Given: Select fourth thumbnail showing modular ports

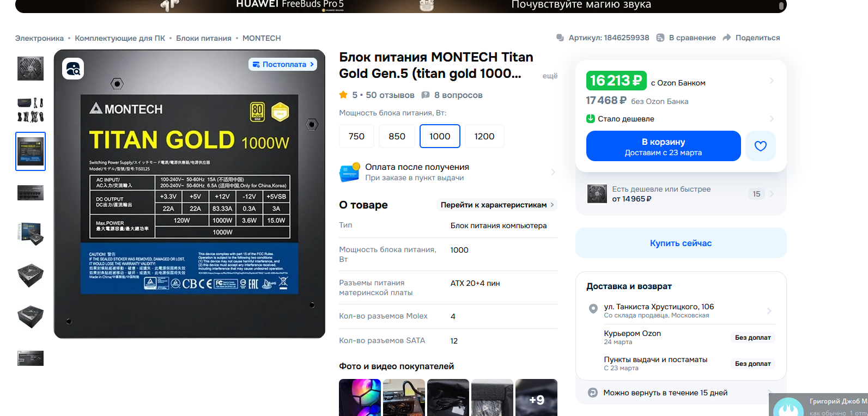Looking at the screenshot, I should tap(31, 193).
